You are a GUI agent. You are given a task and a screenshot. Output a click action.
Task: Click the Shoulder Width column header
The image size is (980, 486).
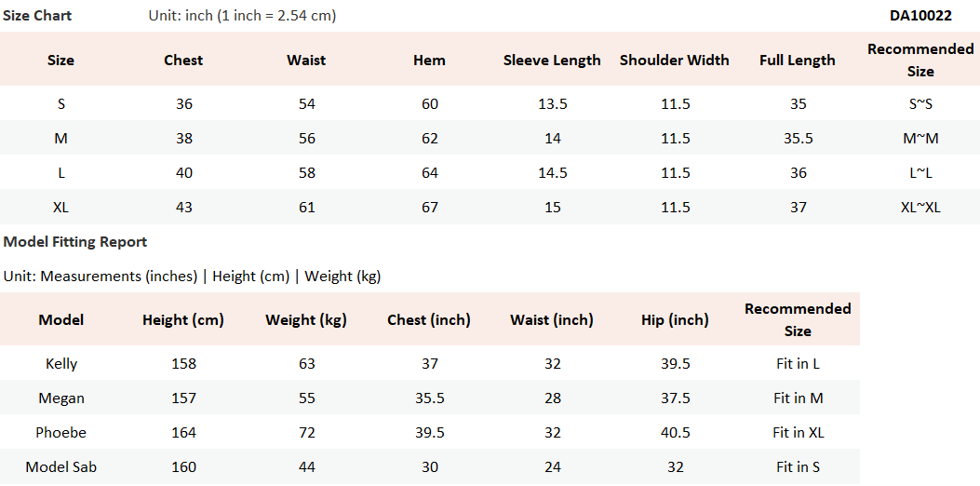pyautogui.click(x=675, y=61)
